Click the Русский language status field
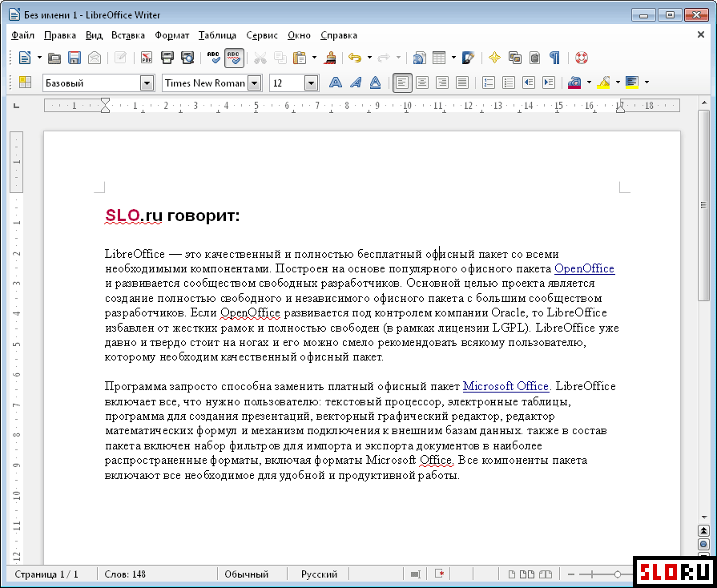Screen dimensions: 717x588 (319, 574)
